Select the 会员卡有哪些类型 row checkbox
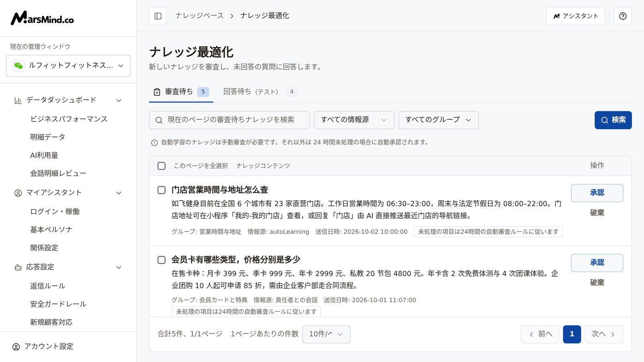644x362 pixels. click(161, 260)
